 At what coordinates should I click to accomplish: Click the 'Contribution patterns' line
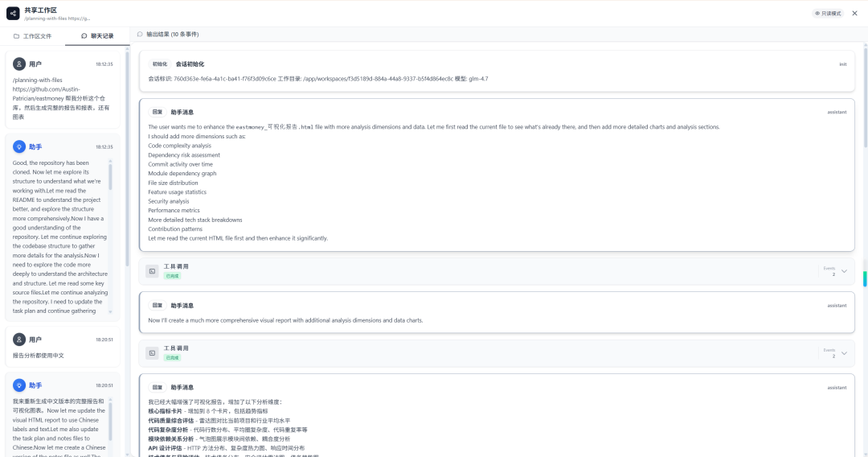point(175,228)
